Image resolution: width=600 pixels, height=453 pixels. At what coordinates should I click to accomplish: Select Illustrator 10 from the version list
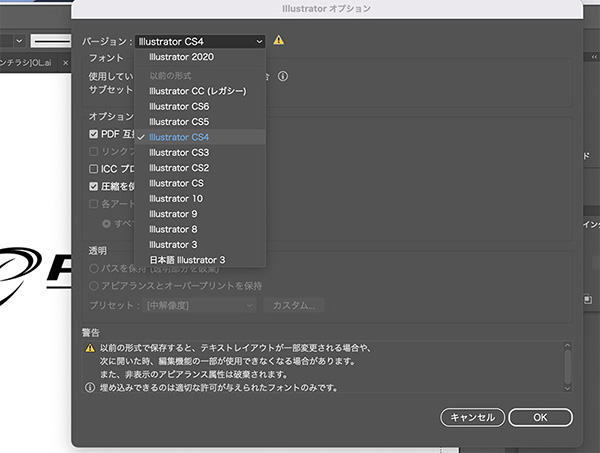click(176, 198)
